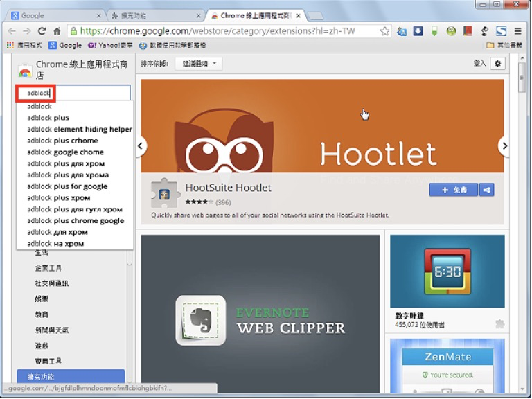Close the Chrome Web Store tab

(x=299, y=16)
